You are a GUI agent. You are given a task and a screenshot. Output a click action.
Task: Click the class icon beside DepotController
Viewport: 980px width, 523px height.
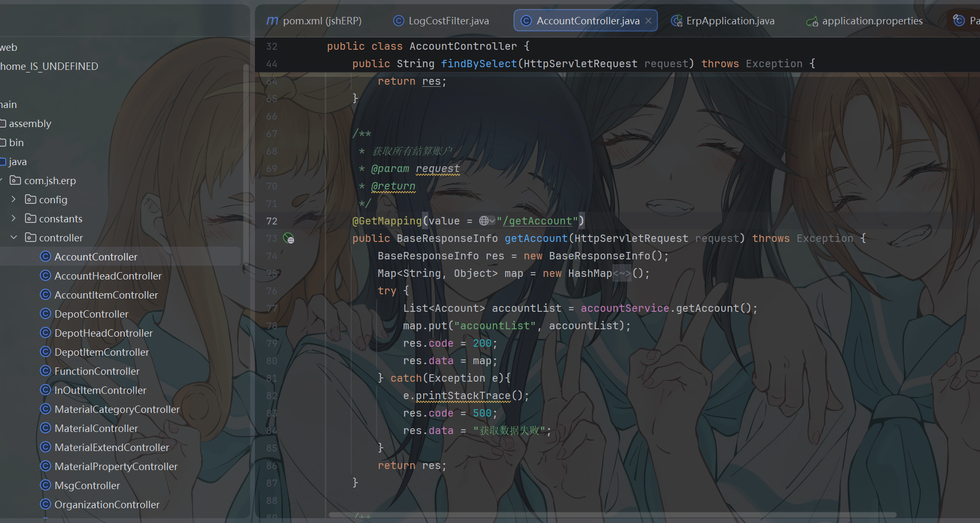click(45, 314)
